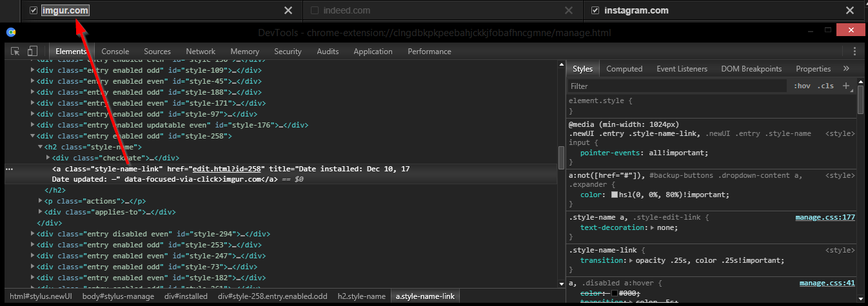Screen dimensions: 868x306
Task: Open the Security tab
Action: coord(288,52)
